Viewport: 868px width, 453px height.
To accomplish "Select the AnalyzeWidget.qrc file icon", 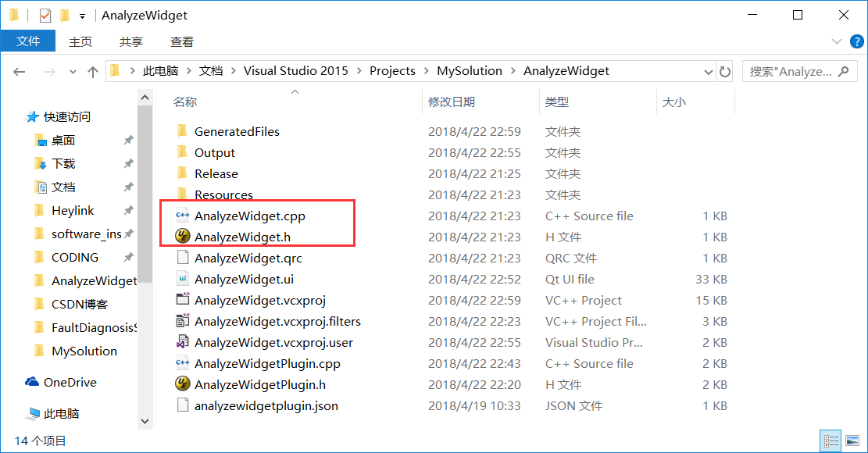I will [x=182, y=257].
